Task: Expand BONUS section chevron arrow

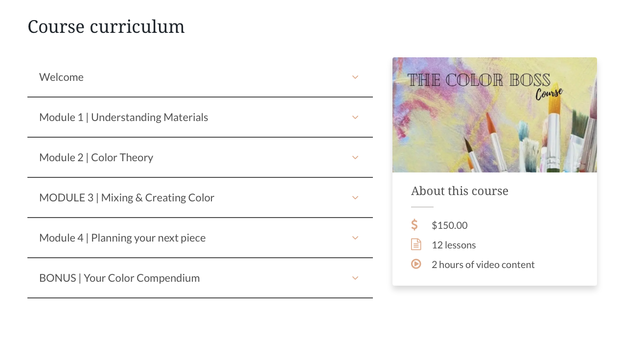Action: [x=355, y=278]
